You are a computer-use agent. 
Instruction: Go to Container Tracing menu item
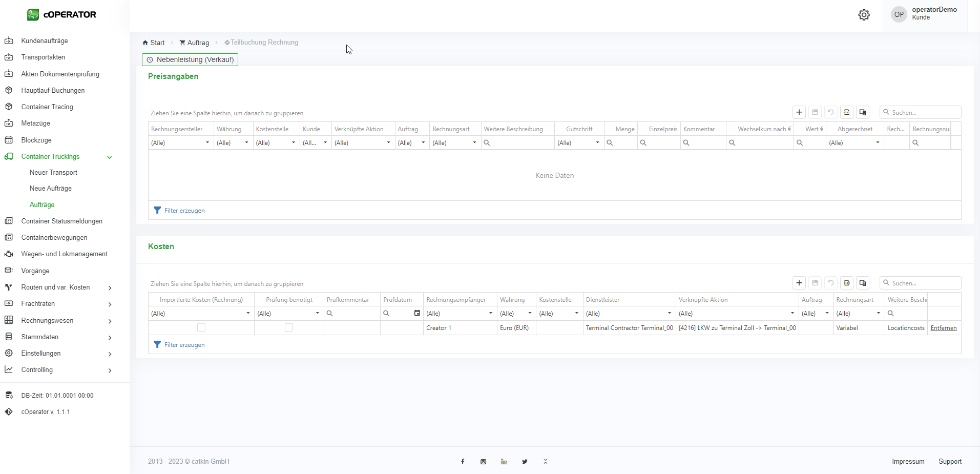47,107
